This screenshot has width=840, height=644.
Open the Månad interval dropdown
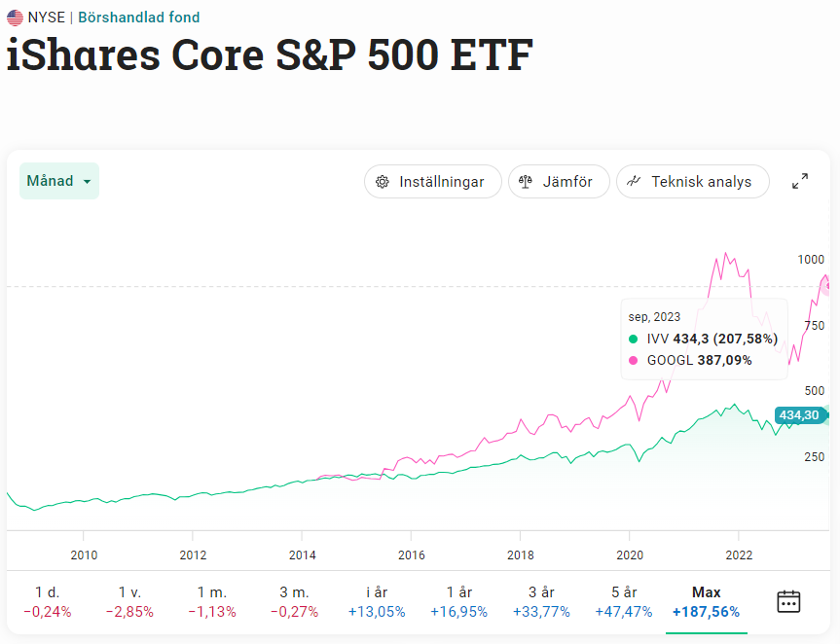tap(59, 181)
